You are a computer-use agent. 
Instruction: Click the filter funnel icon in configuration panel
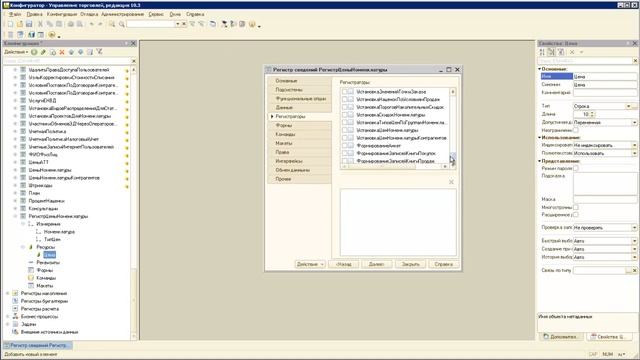pyautogui.click(x=99, y=52)
